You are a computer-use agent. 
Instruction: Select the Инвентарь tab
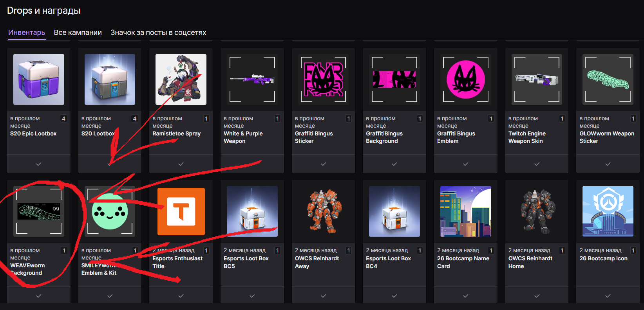pyautogui.click(x=27, y=32)
